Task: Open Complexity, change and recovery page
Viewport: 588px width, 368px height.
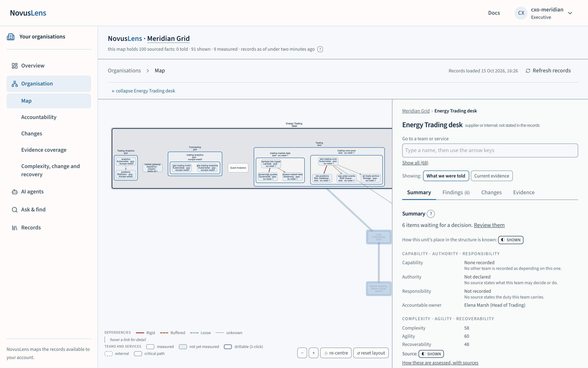Action: click(x=49, y=170)
